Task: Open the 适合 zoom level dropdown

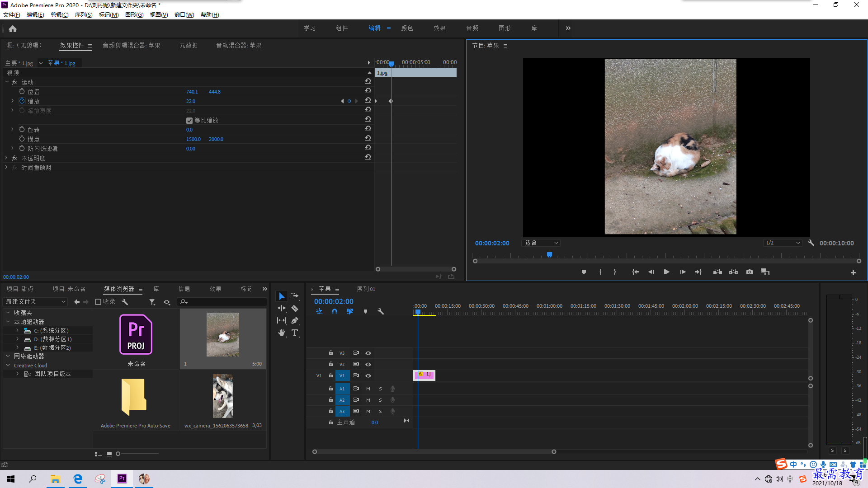Action: [541, 243]
